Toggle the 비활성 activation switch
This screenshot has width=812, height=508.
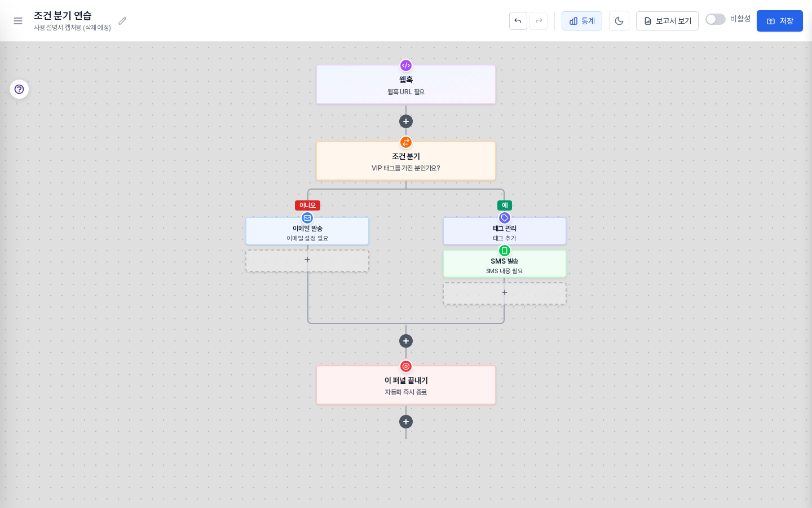point(716,19)
